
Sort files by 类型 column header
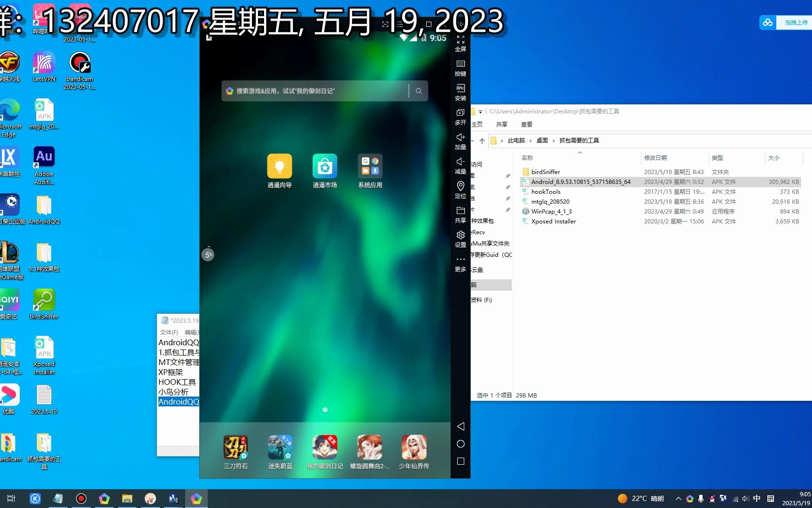tap(717, 158)
